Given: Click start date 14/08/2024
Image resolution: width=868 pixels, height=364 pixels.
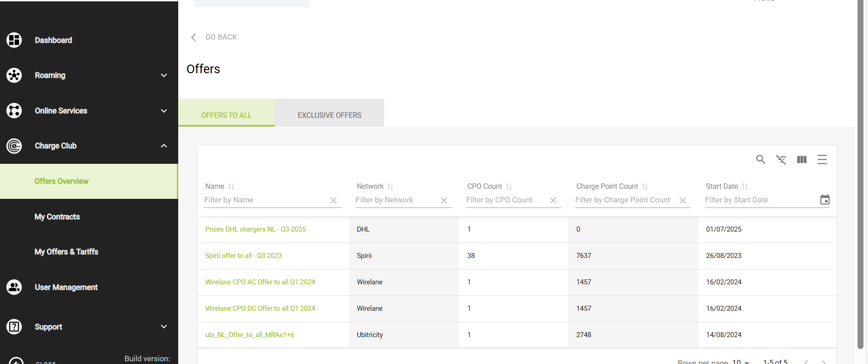Looking at the screenshot, I should click(x=724, y=335).
